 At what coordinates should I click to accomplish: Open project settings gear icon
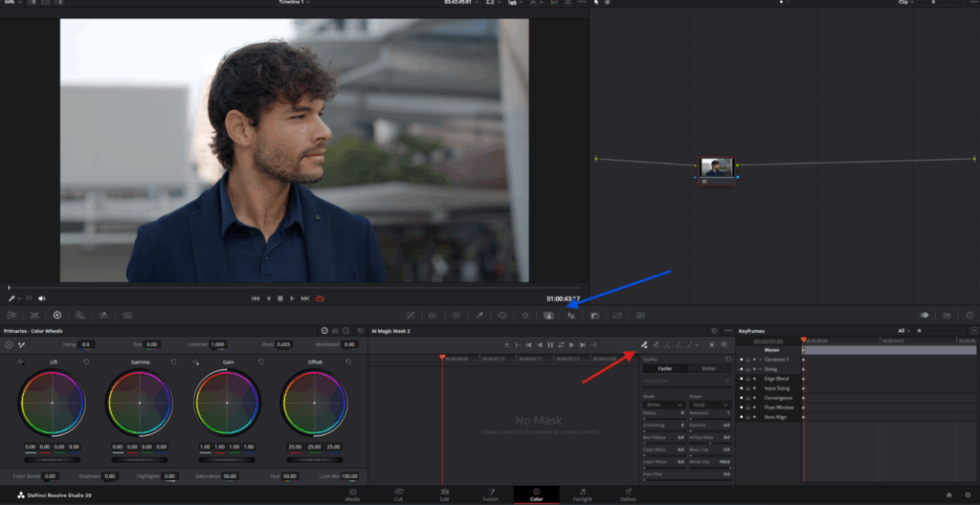[x=968, y=495]
